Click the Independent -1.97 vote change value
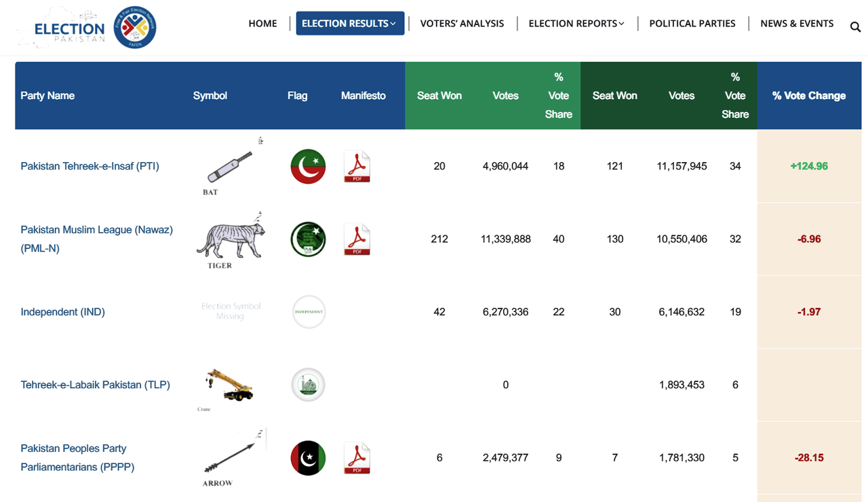 click(810, 312)
